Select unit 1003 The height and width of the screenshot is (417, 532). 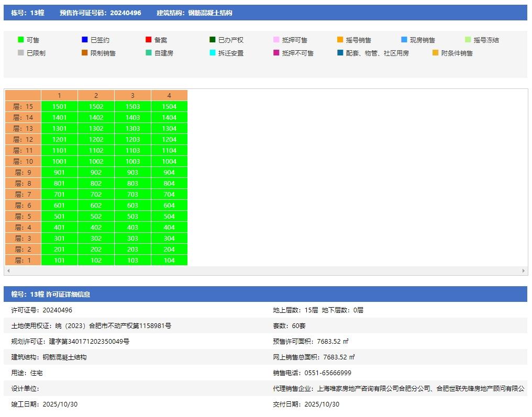point(132,161)
